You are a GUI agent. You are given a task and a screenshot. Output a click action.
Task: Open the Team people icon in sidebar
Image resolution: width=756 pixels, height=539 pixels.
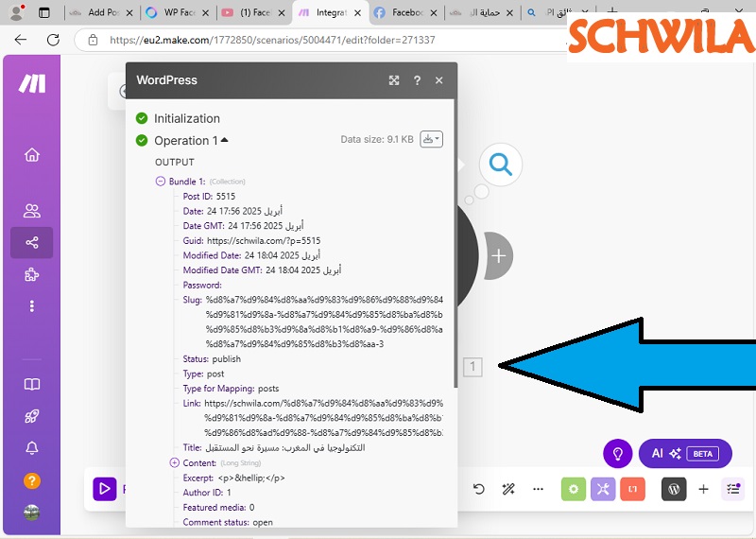(x=32, y=211)
